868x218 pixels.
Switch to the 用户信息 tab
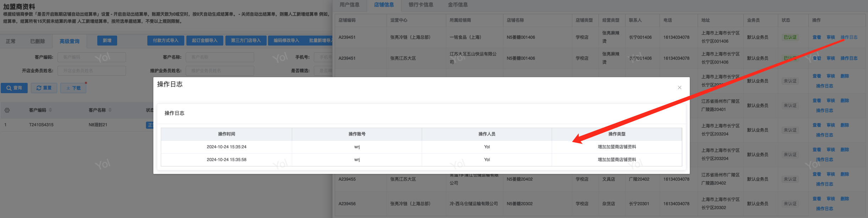tap(349, 5)
